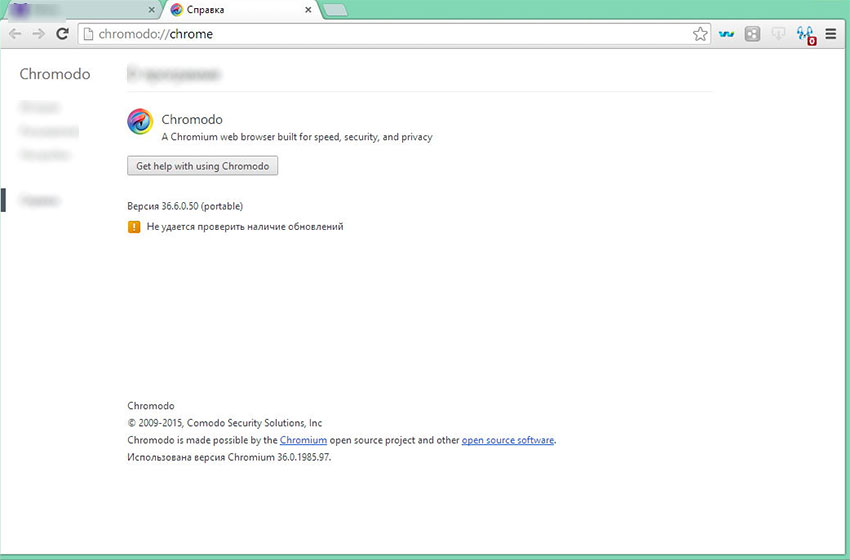Screen dimensions: 850x560
Task: Open the hamburger main menu
Action: (x=830, y=34)
